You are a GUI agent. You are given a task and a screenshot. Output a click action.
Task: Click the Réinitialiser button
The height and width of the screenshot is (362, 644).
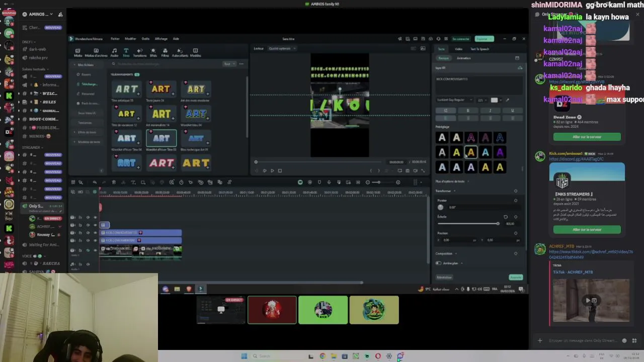click(444, 278)
